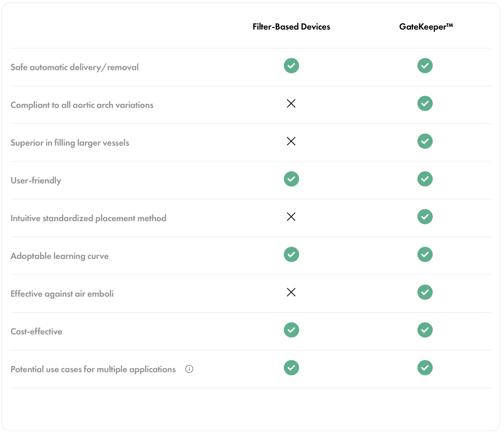The image size is (504, 435).
Task: Click the Potential use cases for multiple applications text
Action: coord(93,369)
